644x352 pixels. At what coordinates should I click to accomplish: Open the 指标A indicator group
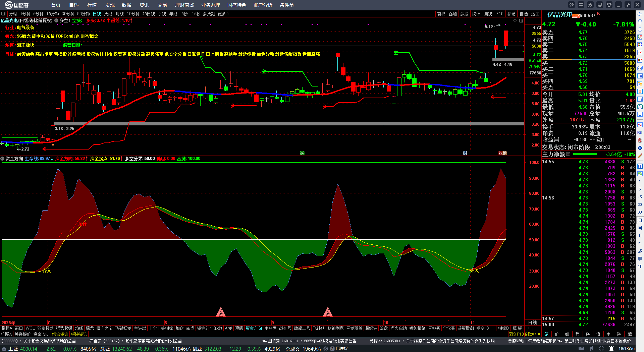coord(7,328)
